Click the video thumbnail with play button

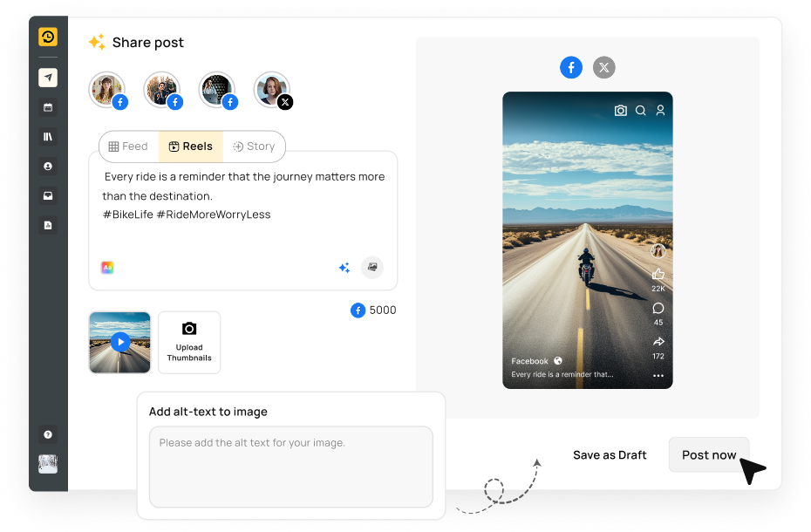click(x=119, y=342)
